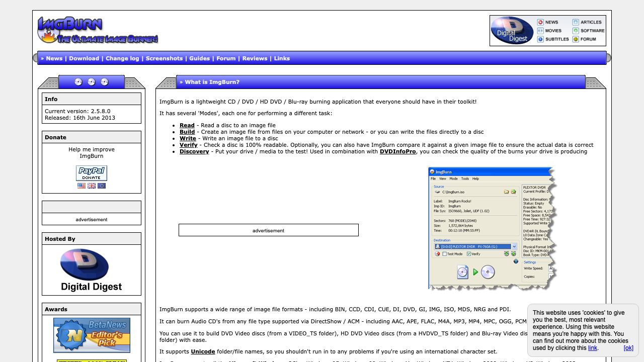Select the UK flag donation icon
This screenshot has height=362, width=644.
click(x=92, y=186)
